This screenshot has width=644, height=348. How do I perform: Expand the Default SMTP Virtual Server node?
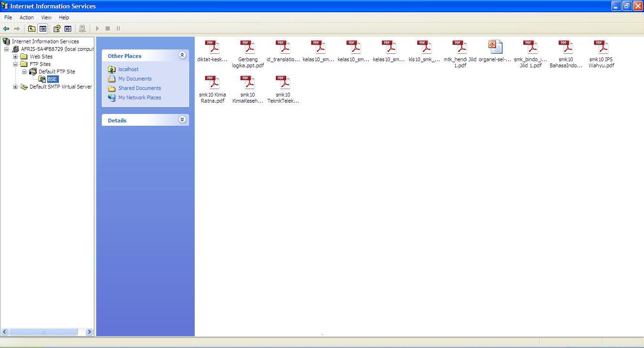point(15,87)
